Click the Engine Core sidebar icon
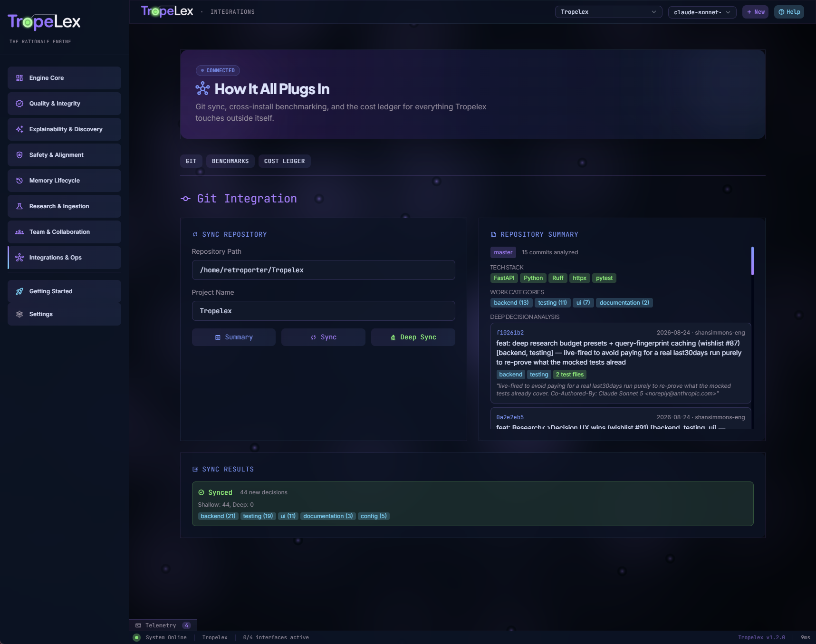The height and width of the screenshot is (644, 816). [19, 78]
